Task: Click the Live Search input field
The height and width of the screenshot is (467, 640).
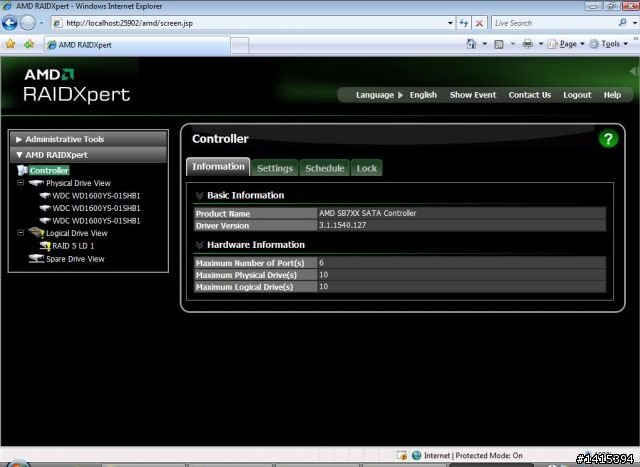Action: (554, 23)
